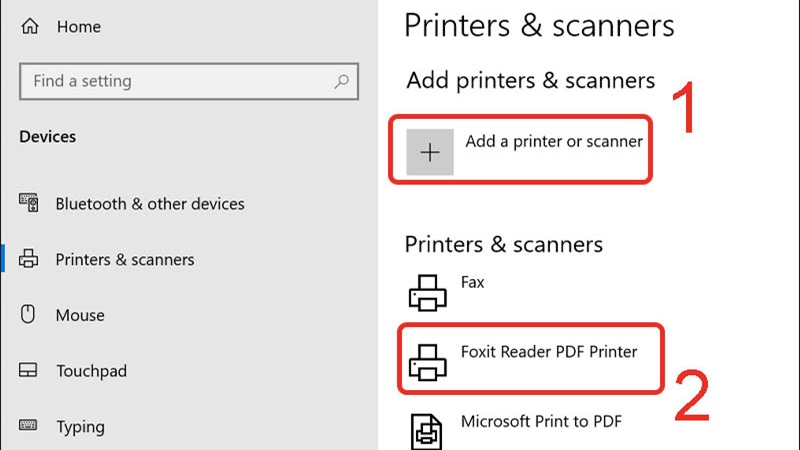The image size is (800, 450).
Task: Open Bluetooth & other devices page
Action: pyautogui.click(x=150, y=204)
